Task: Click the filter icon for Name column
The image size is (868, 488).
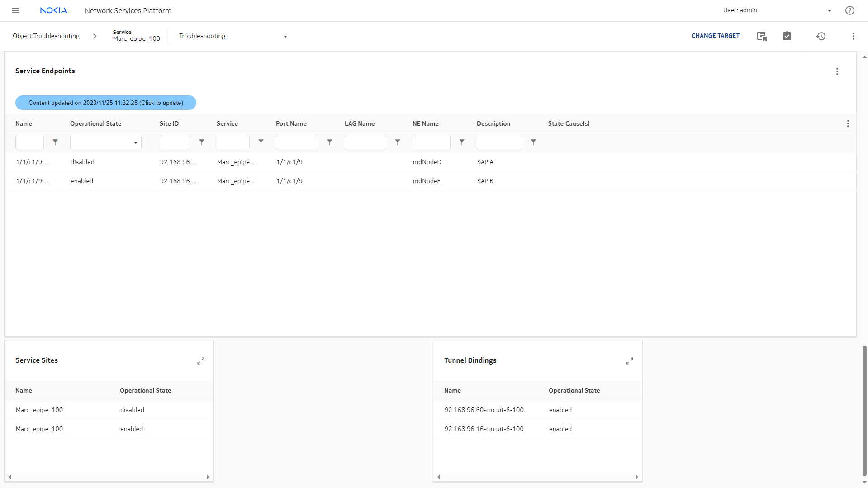Action: click(55, 142)
